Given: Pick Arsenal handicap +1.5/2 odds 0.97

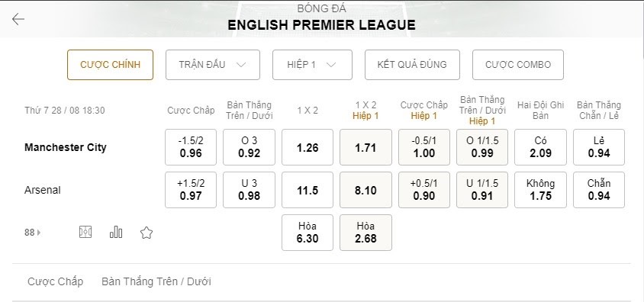Looking at the screenshot, I should [191, 190].
